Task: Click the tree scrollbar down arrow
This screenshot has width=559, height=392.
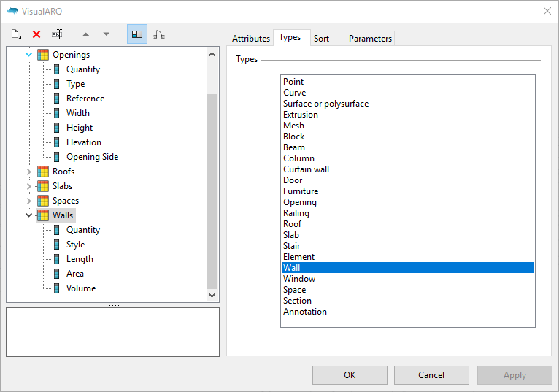Action: (212, 296)
